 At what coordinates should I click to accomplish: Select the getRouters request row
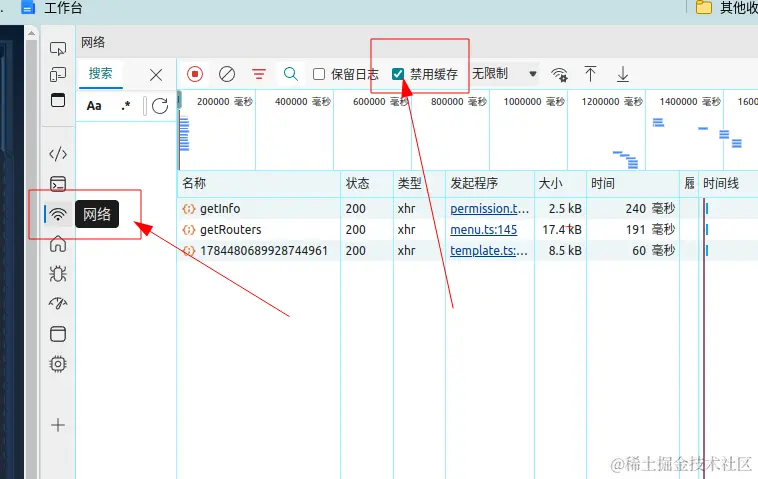[467, 230]
